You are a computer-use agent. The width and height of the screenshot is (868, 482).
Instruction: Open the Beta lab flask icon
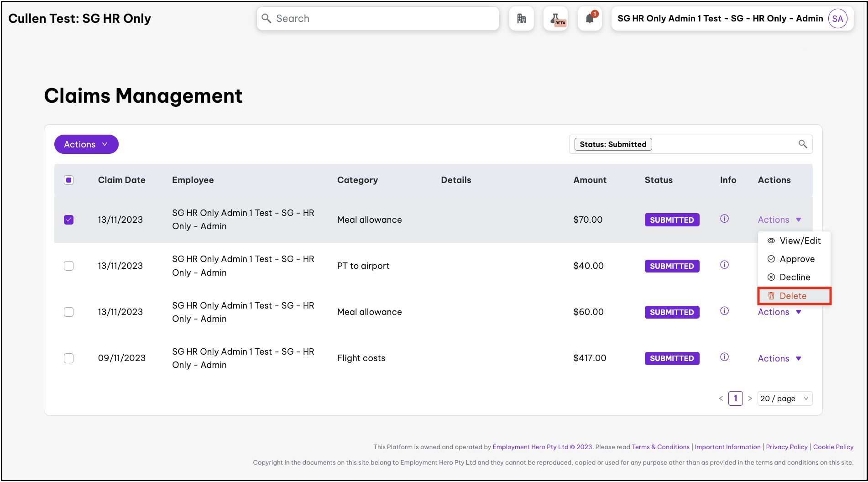click(556, 19)
